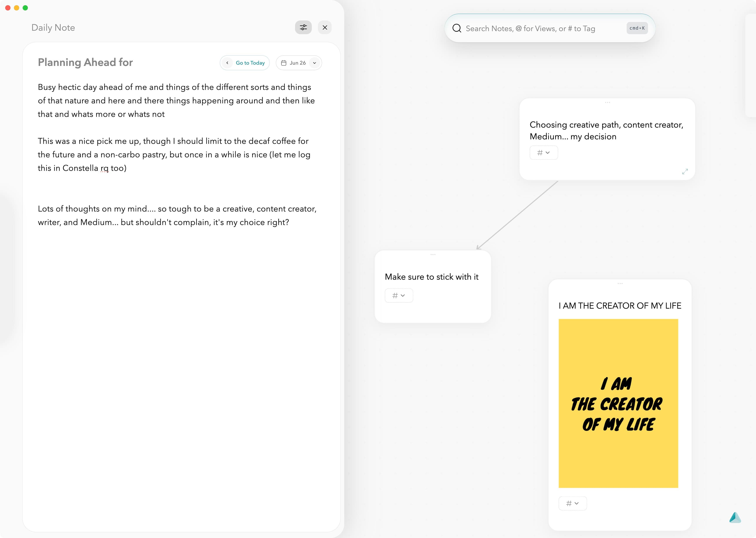
Task: Click the Constella logo in bottom right
Action: pos(735,518)
